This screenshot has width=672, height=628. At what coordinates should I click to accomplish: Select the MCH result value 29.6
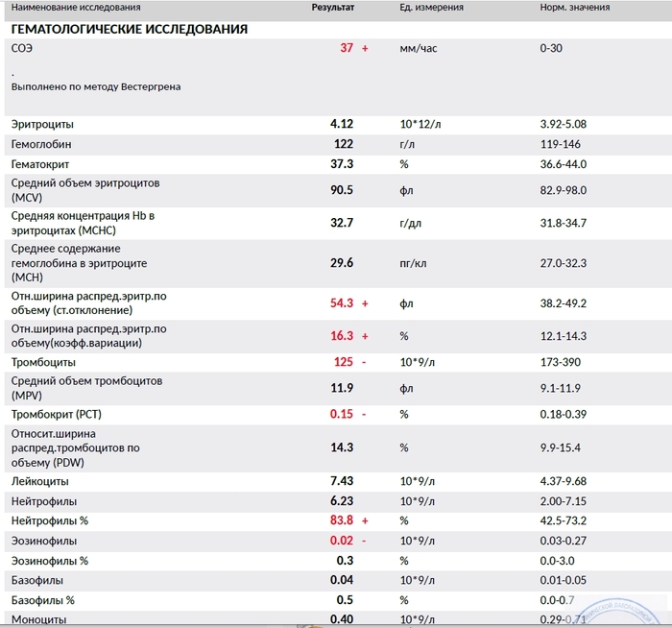[342, 262]
